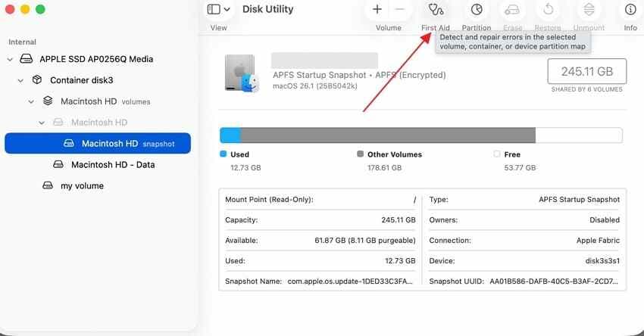
Task: Click the disk usage bar
Action: click(x=421, y=135)
